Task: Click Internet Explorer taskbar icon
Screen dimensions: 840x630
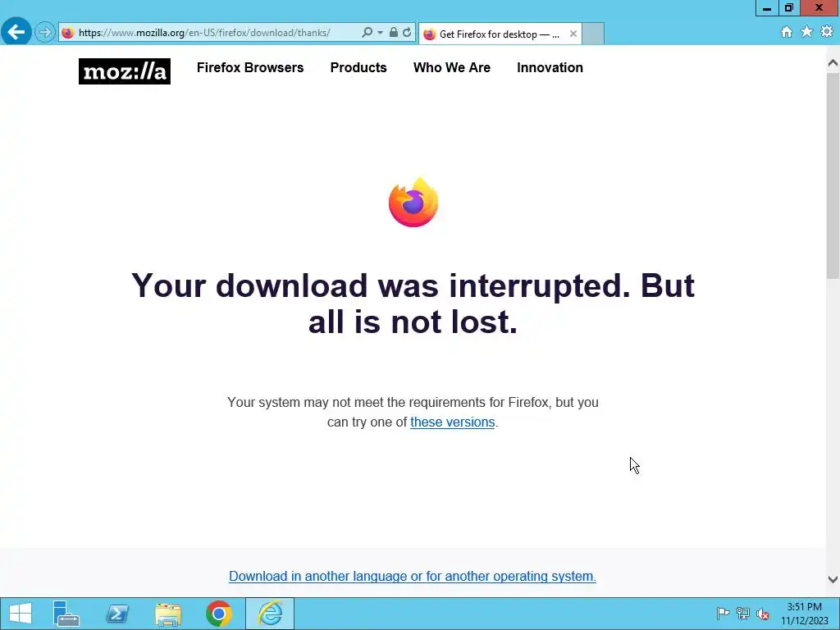Action: 270,614
